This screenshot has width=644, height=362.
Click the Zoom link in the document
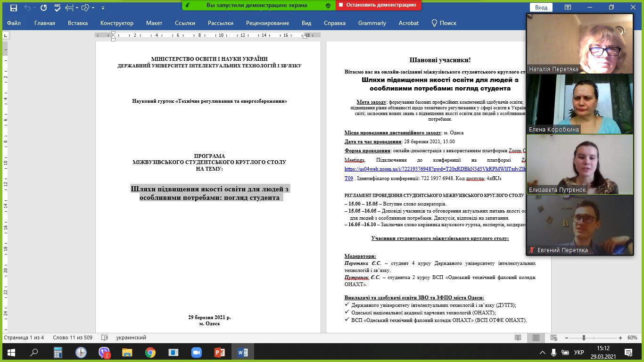point(435,169)
